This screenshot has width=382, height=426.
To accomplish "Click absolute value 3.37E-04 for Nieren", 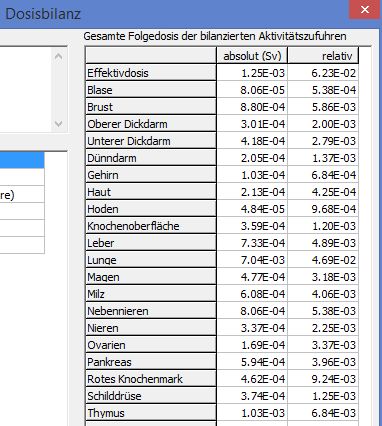I will pyautogui.click(x=252, y=328).
